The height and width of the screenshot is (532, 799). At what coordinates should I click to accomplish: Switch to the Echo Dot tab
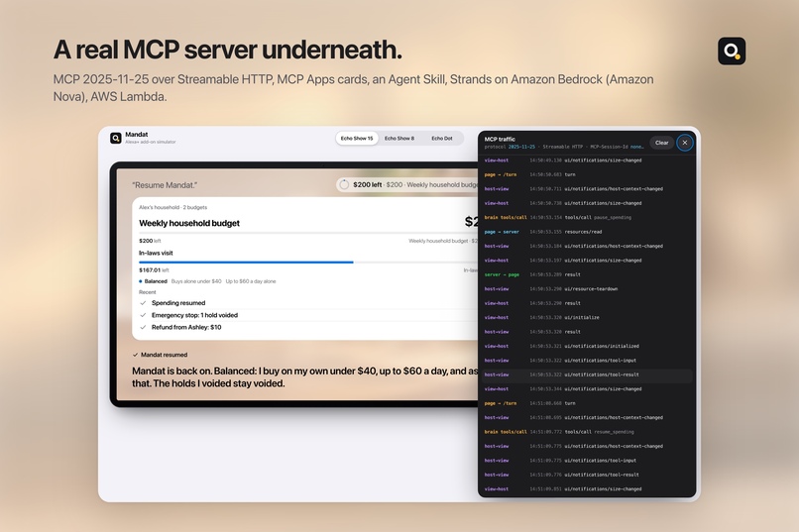[442, 139]
